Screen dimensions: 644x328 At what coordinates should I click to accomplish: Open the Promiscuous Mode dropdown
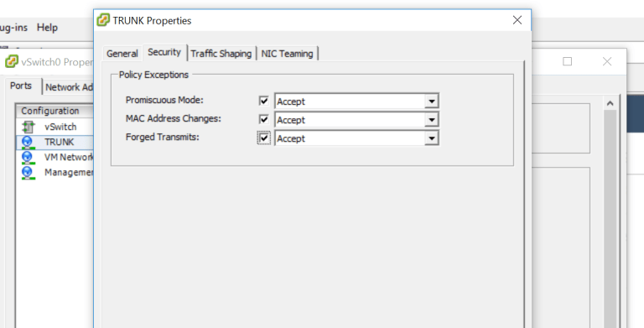431,102
